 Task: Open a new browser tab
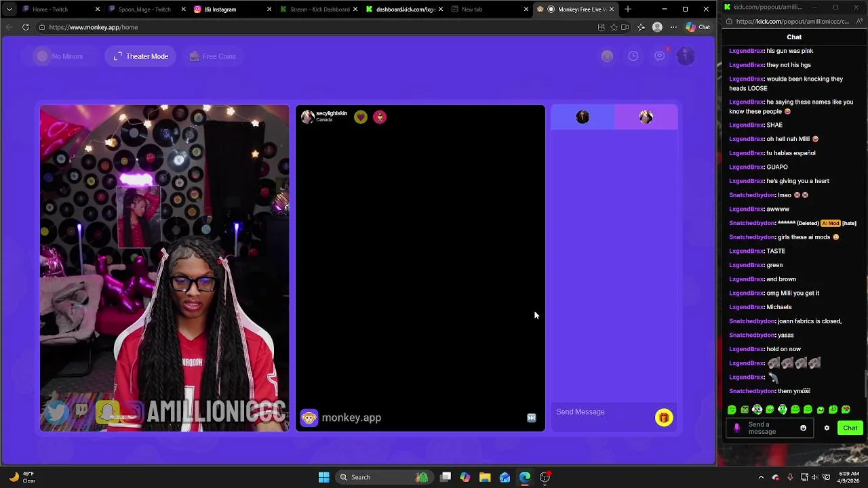[628, 9]
